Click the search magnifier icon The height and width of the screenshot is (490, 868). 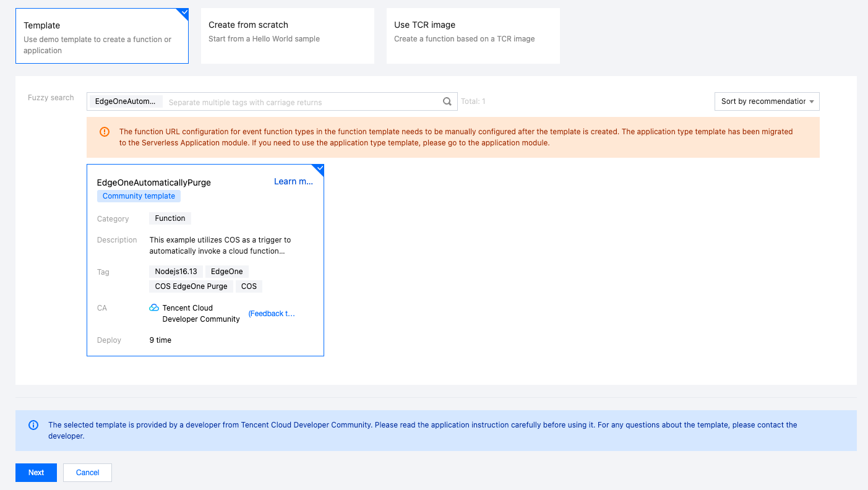(x=447, y=101)
